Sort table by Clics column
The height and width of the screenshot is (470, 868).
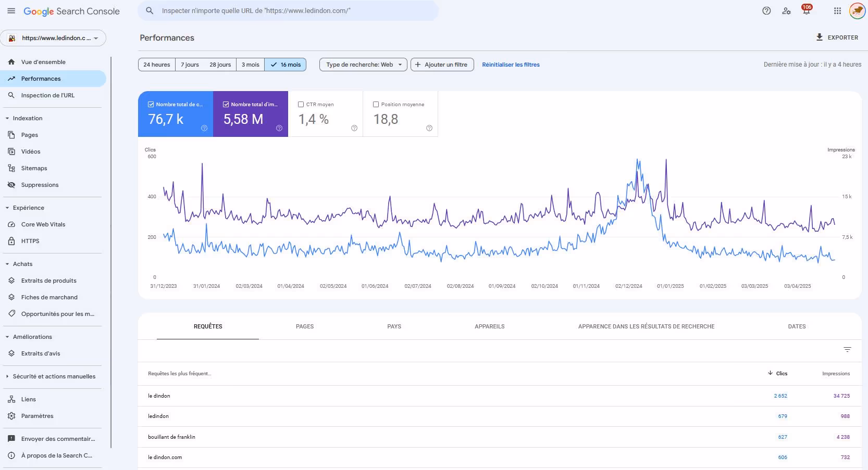click(777, 373)
